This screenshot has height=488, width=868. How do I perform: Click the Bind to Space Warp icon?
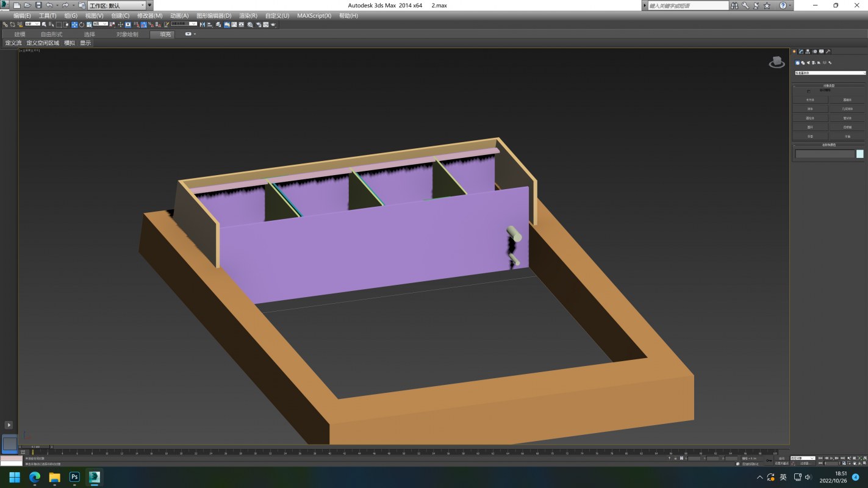point(20,24)
